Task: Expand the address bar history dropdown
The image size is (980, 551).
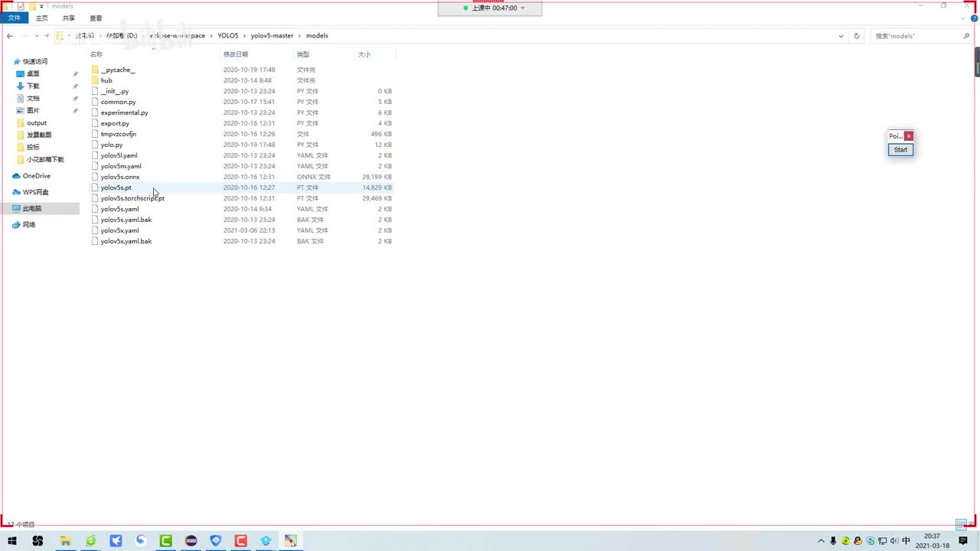Action: pos(841,36)
